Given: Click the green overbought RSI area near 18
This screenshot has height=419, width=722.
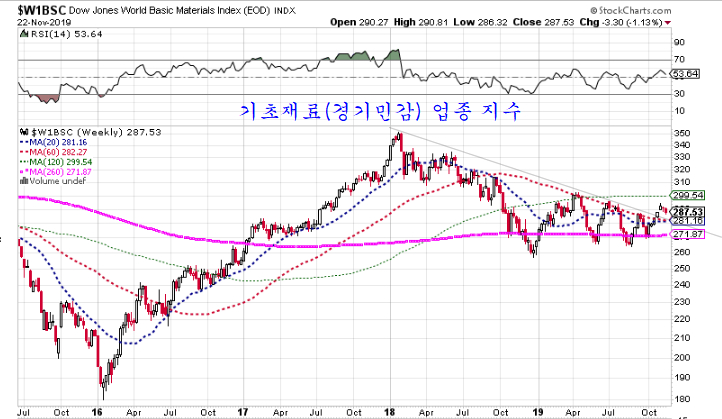Looking at the screenshot, I should (x=392, y=55).
